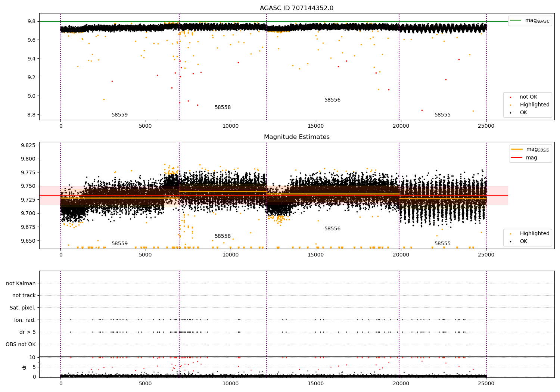
Task: Click the '58559' label in the top plot
Action: [119, 115]
